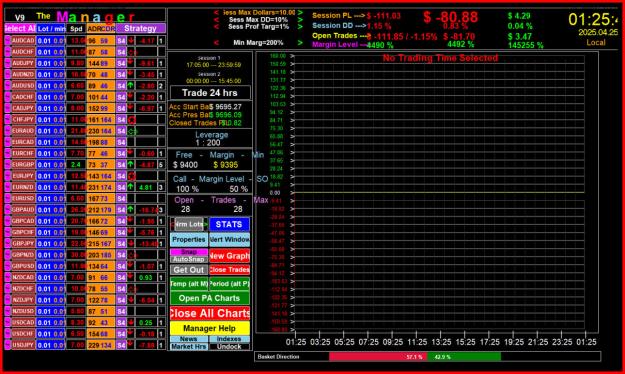
Task: Click the red down arrow in CADJPY row
Action: [131, 108]
